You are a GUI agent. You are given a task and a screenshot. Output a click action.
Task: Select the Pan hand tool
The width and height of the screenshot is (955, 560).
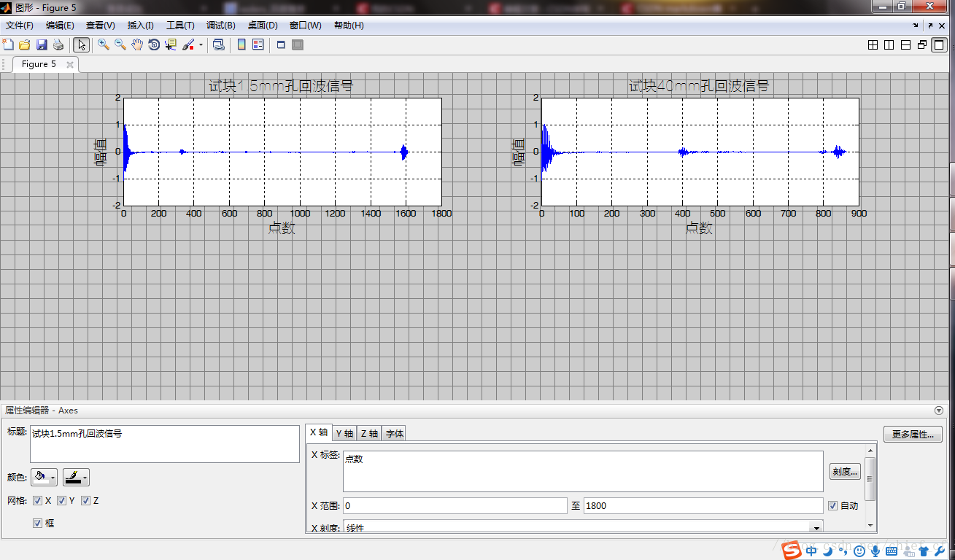(137, 45)
